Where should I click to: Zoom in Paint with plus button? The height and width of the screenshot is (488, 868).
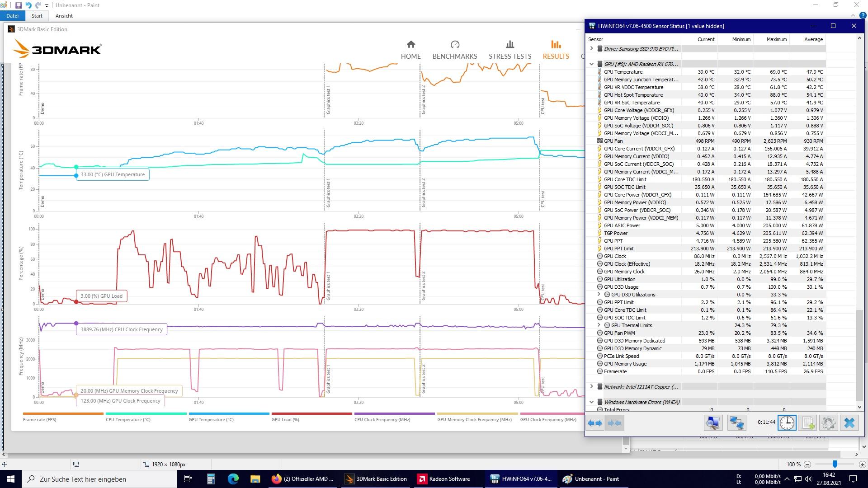862,464
